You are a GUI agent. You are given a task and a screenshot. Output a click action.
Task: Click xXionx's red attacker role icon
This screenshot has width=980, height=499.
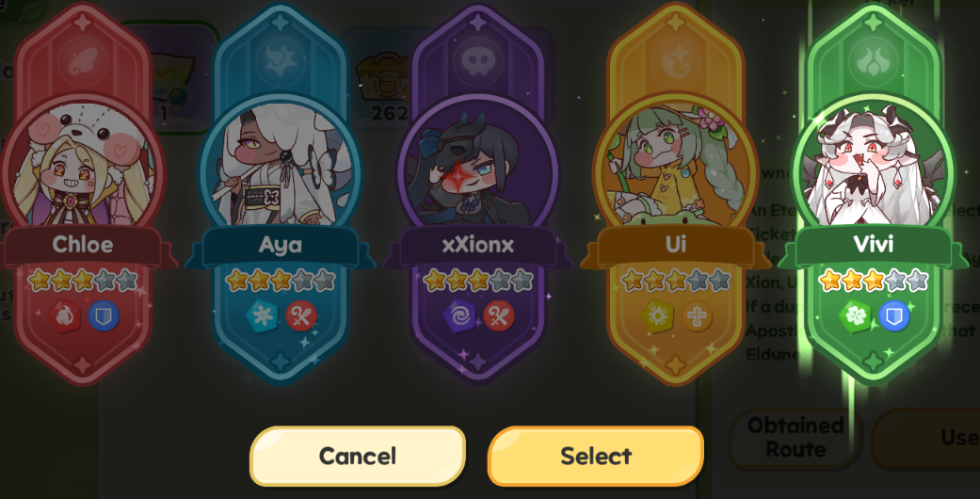pos(499,315)
